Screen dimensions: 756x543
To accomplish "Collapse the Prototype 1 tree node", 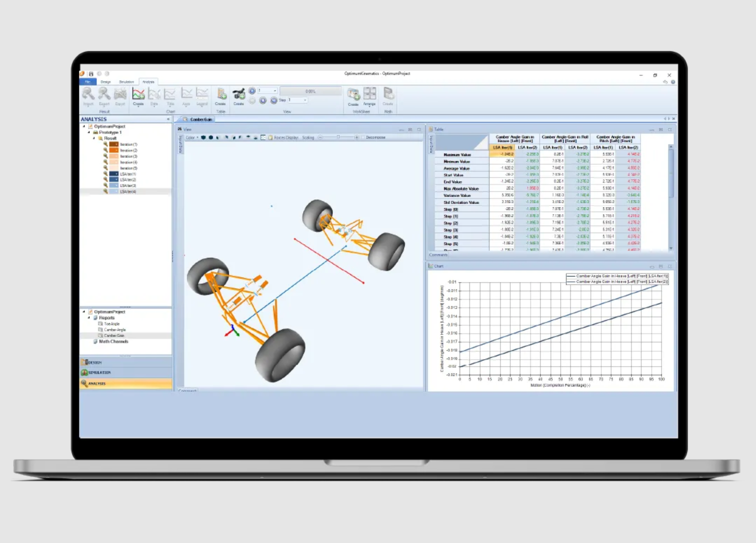I will tap(89, 133).
